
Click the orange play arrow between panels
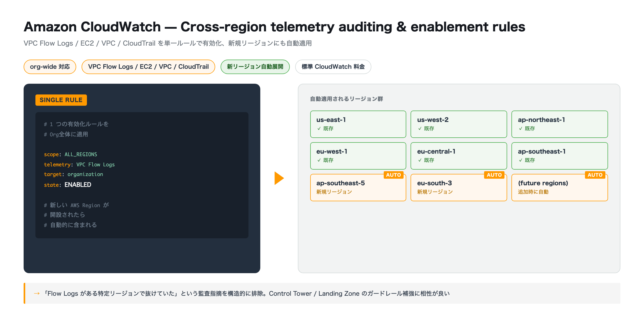[x=279, y=178]
